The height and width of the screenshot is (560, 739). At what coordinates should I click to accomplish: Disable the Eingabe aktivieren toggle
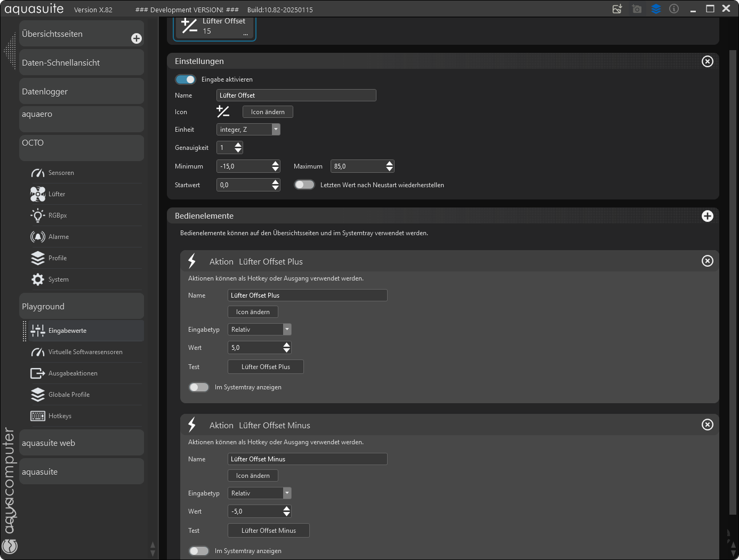point(186,79)
